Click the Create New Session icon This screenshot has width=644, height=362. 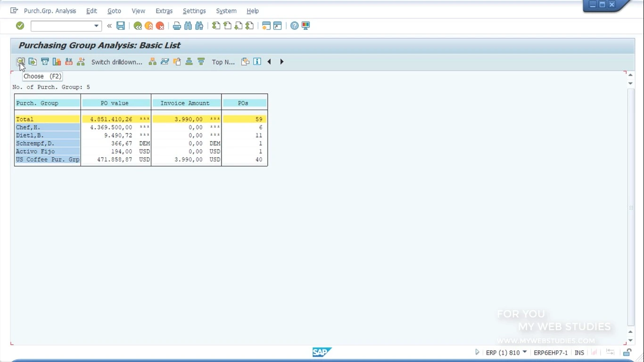pyautogui.click(x=266, y=26)
